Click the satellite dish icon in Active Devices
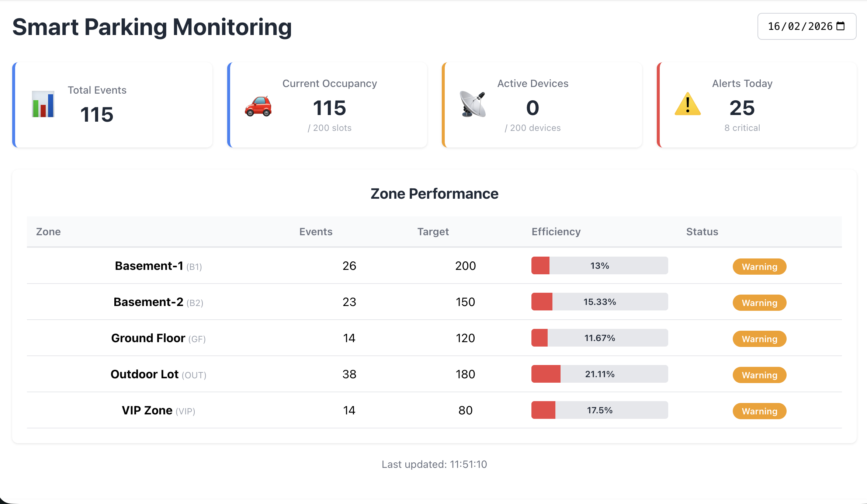The height and width of the screenshot is (504, 867). [473, 104]
